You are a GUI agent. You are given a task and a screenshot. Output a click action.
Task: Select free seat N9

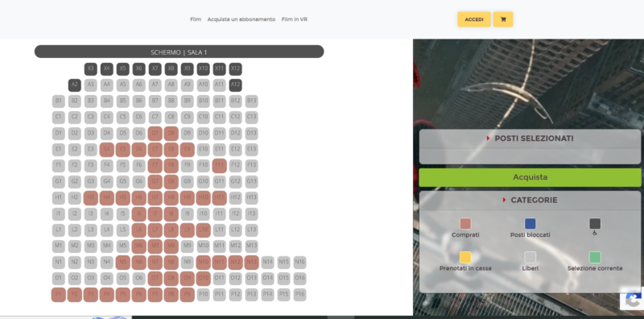187,263
